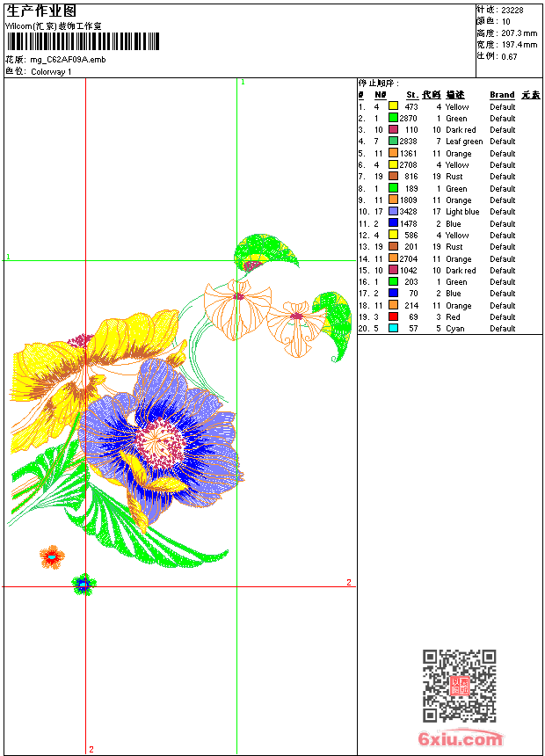Click the blue swatch in stop row 17
The height and width of the screenshot is (756, 545).
[393, 293]
